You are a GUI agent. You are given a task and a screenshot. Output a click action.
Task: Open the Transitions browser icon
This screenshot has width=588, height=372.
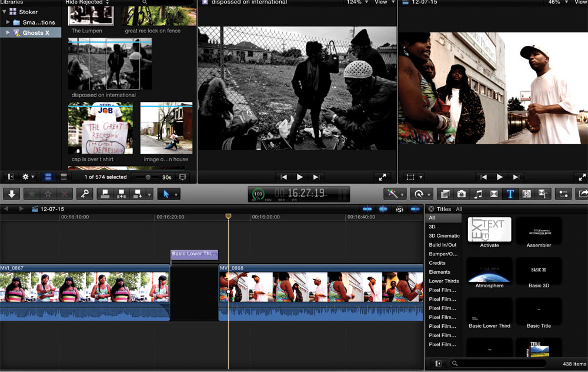(494, 194)
